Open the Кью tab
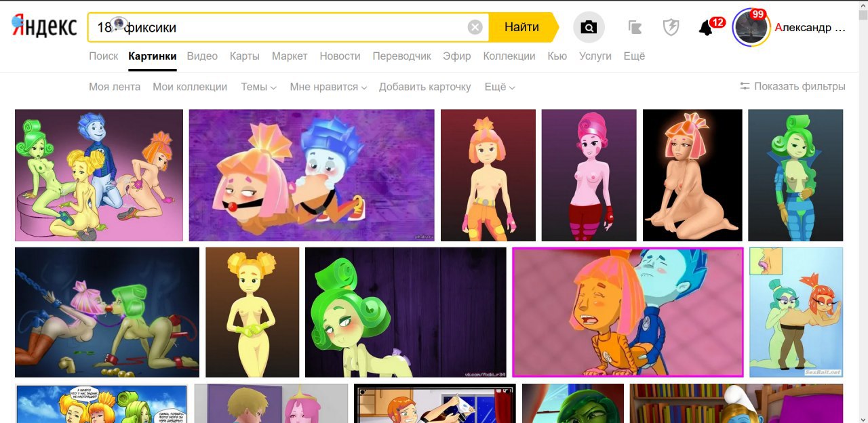This screenshot has height=423, width=868. click(x=557, y=56)
